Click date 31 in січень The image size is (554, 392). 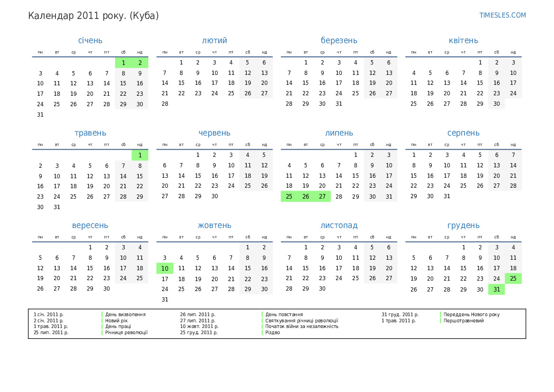tap(40, 115)
